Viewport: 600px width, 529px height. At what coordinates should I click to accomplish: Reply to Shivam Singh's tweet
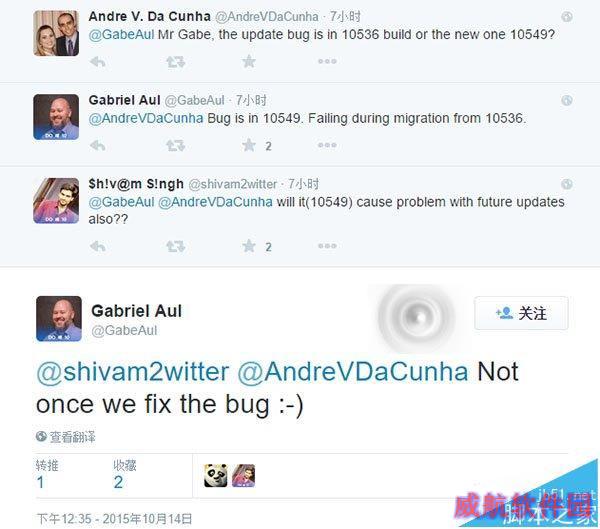coord(98,246)
